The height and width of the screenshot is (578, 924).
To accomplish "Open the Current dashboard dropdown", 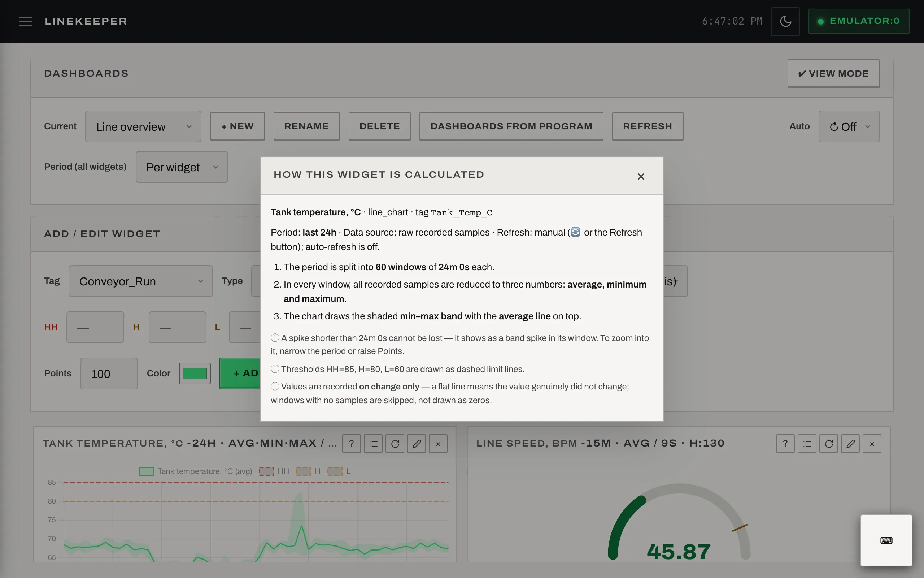I will 143,126.
